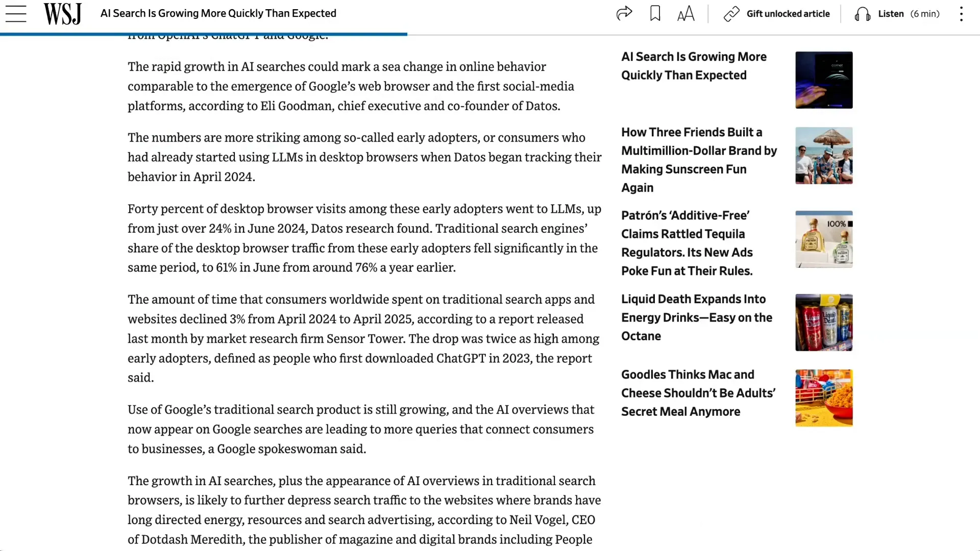Bookmark this article with save icon
The width and height of the screenshot is (980, 551).
[655, 13]
